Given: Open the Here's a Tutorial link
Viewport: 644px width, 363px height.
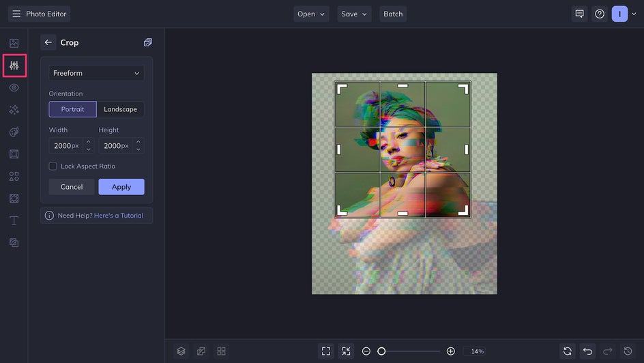Looking at the screenshot, I should coord(119,216).
